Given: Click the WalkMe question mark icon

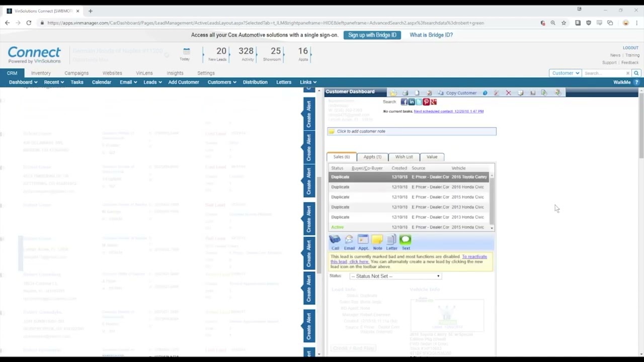Looking at the screenshot, I should point(636,82).
